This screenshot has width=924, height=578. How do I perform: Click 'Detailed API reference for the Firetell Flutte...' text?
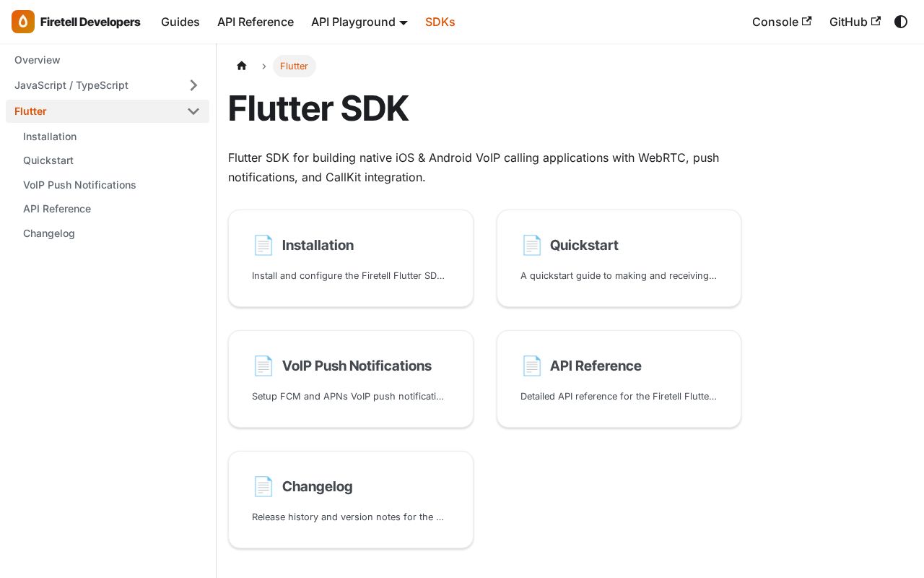pos(619,396)
